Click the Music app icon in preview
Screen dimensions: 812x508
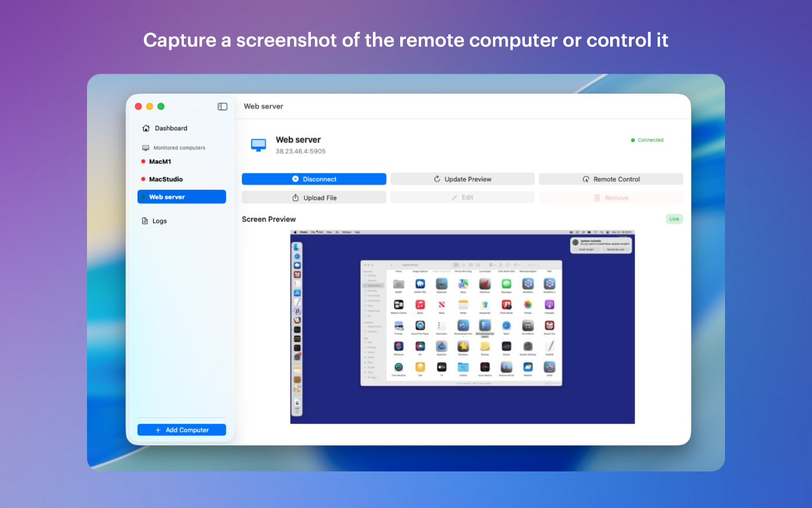click(x=420, y=305)
